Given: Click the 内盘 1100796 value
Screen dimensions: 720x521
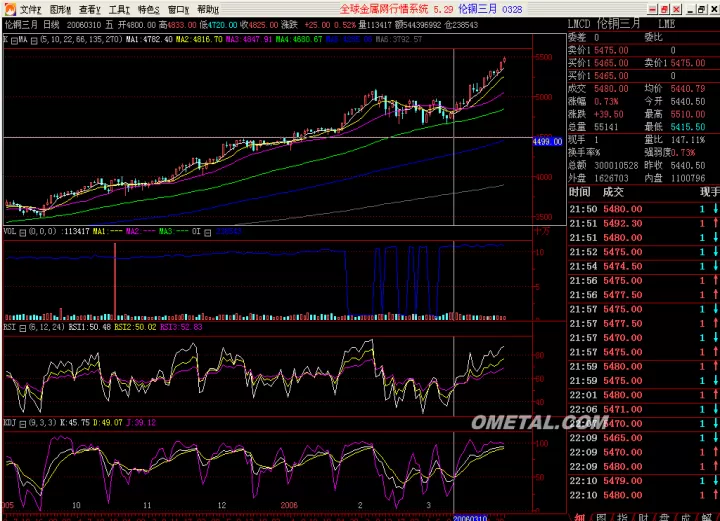Looking at the screenshot, I should 675,178.
